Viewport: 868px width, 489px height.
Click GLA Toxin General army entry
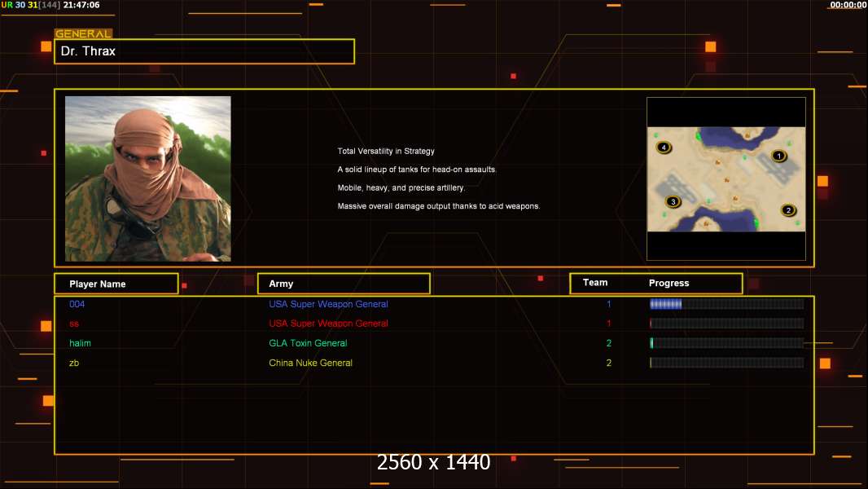click(x=308, y=343)
